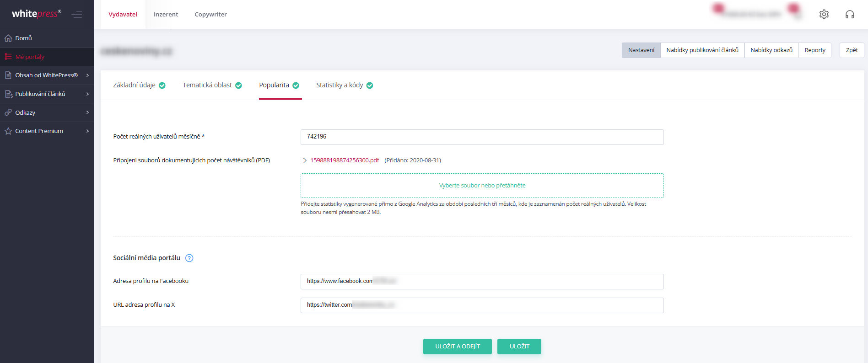Open the 159888198874256300.pdf file link

pyautogui.click(x=345, y=160)
